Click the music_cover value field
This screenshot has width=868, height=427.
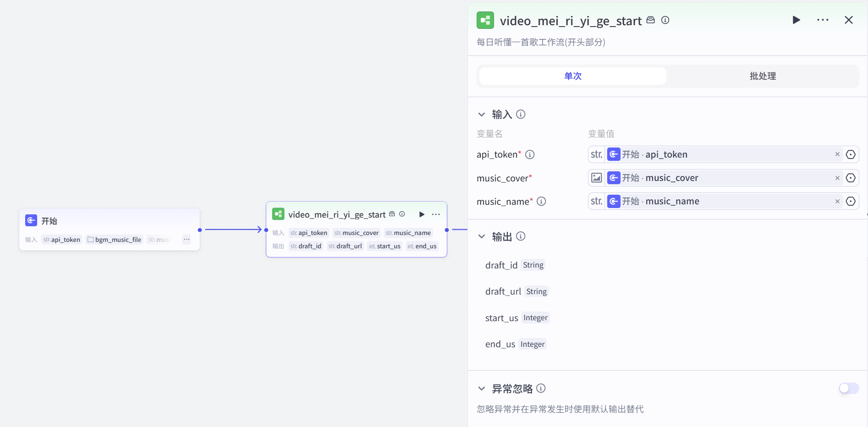point(723,178)
